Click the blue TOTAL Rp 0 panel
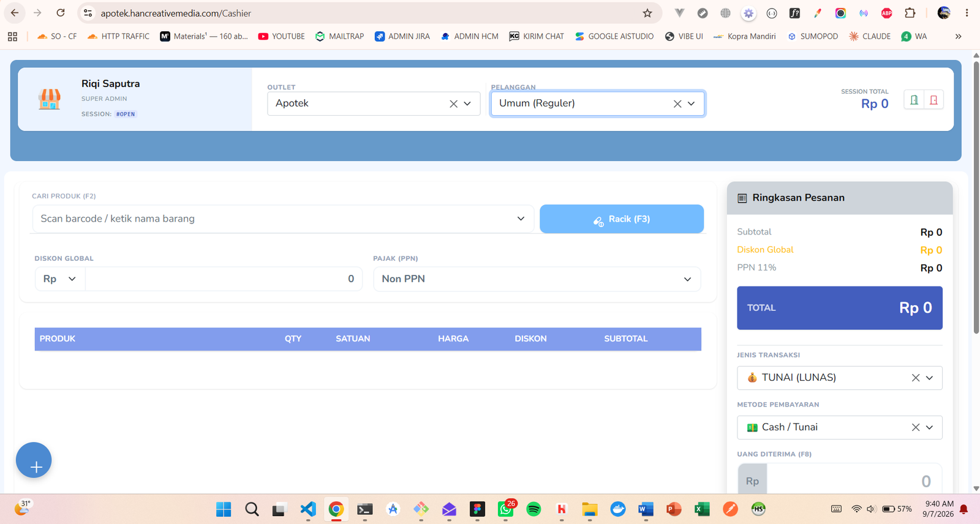 pyautogui.click(x=840, y=308)
